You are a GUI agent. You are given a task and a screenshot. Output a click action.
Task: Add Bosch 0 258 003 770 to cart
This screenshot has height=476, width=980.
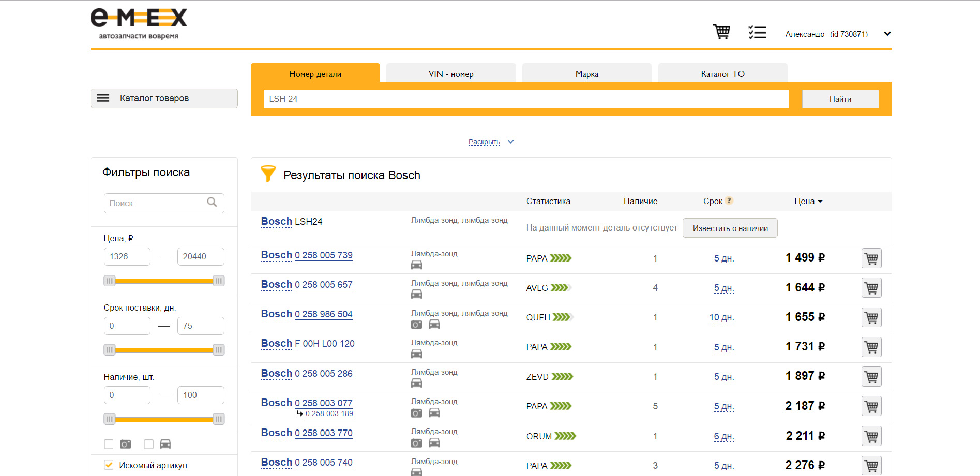tap(871, 436)
